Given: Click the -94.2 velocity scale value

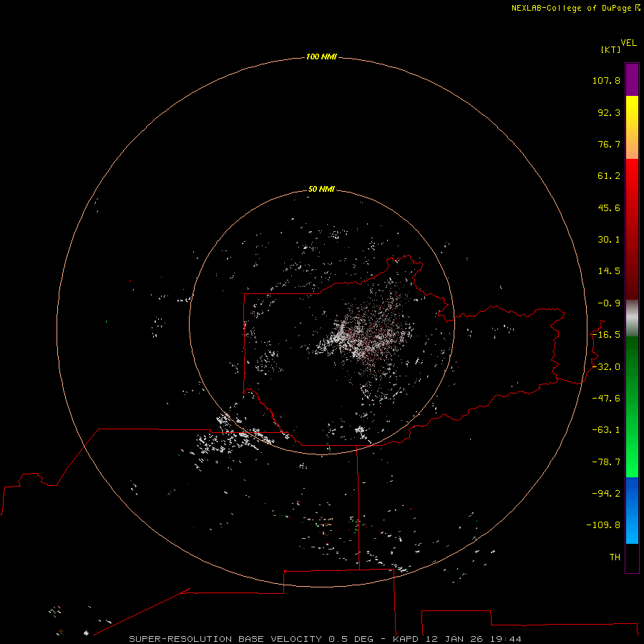Looking at the screenshot, I should coord(606,493).
